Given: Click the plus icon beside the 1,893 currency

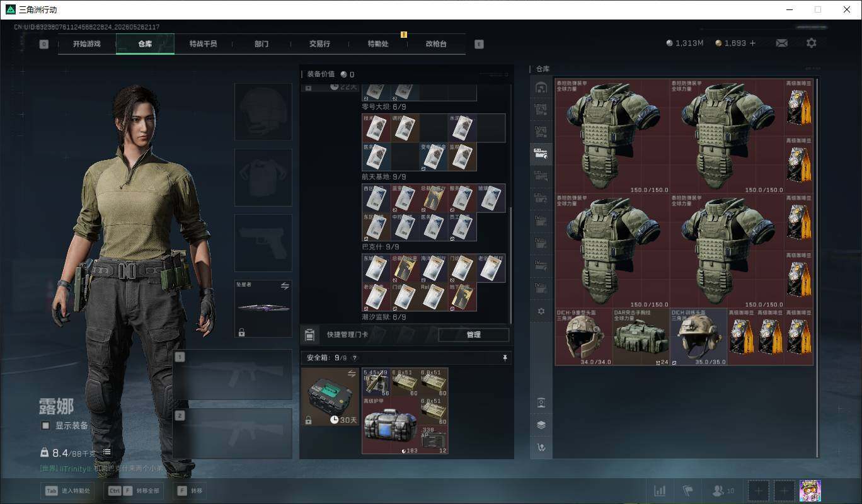Looking at the screenshot, I should tap(752, 43).
